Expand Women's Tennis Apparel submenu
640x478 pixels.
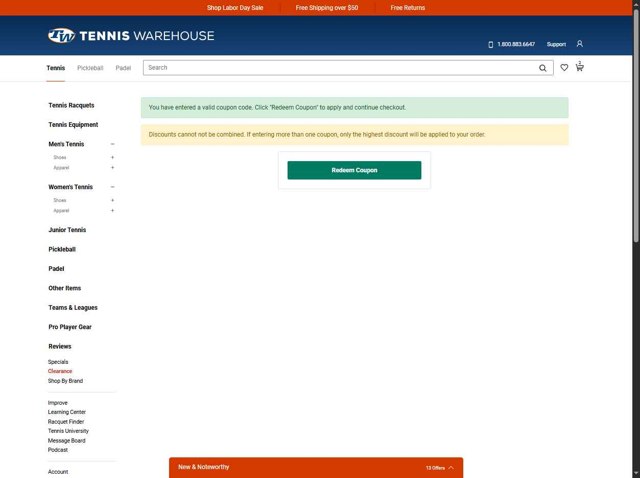[112, 211]
